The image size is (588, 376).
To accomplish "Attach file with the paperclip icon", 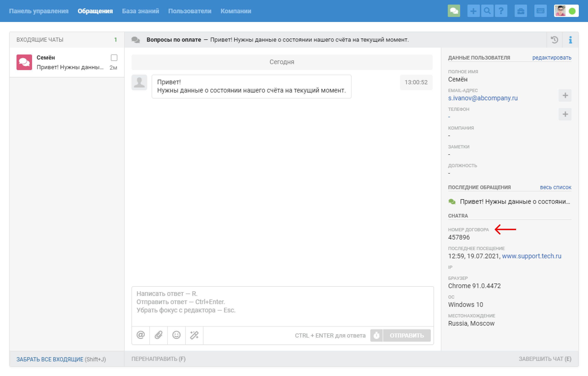I will click(158, 335).
